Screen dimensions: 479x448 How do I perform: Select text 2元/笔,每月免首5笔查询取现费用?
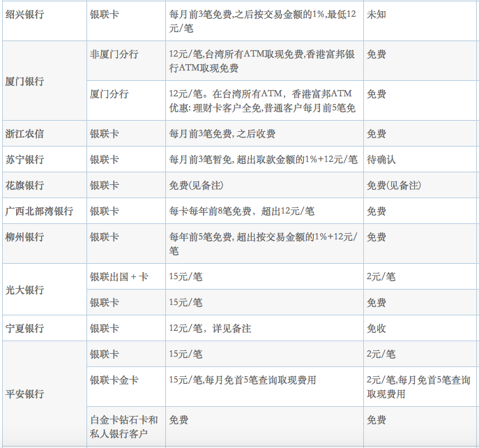click(x=418, y=387)
